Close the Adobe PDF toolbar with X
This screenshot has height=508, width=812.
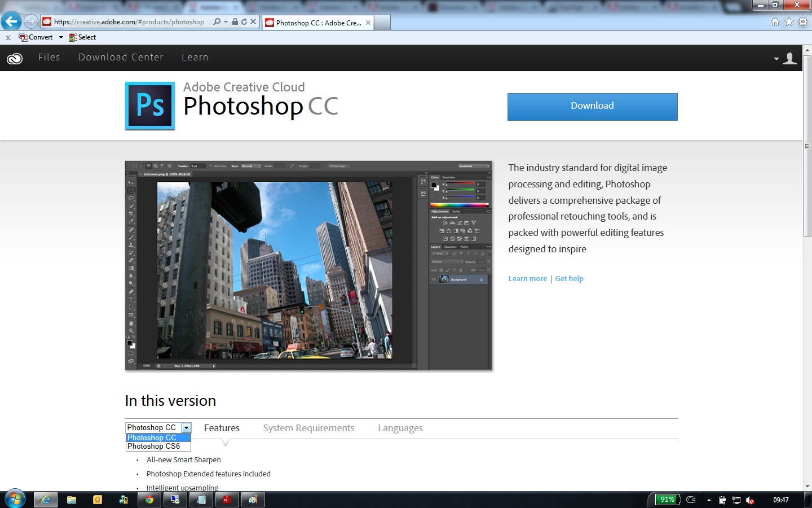[8, 38]
